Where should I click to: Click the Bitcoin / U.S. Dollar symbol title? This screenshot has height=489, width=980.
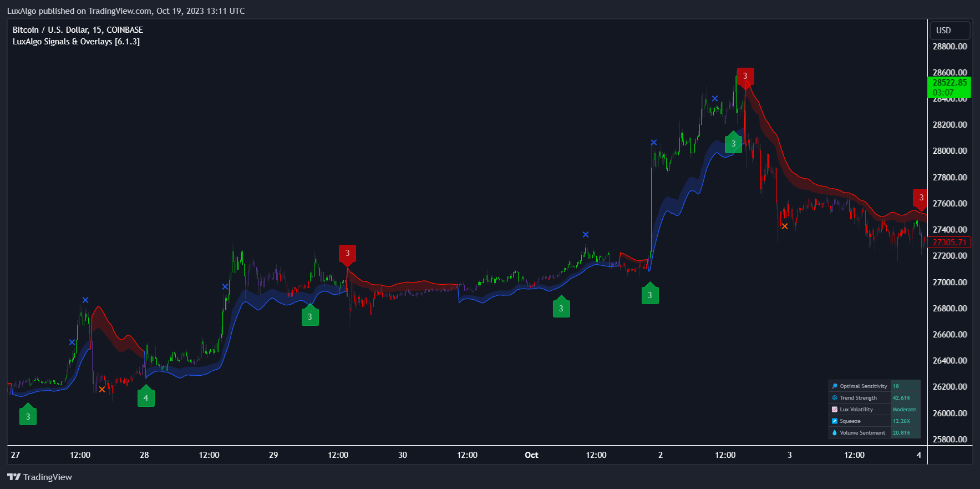click(78, 30)
